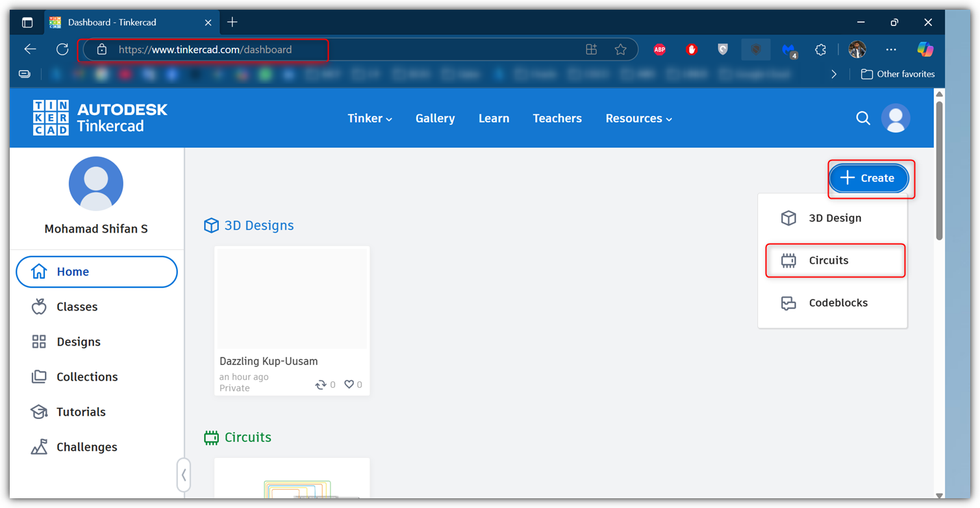The image size is (980, 508).
Task: Open the circuit design thumbnail
Action: (x=292, y=479)
